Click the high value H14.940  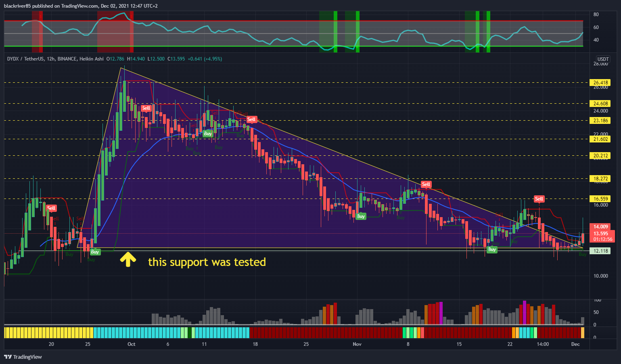click(x=136, y=59)
